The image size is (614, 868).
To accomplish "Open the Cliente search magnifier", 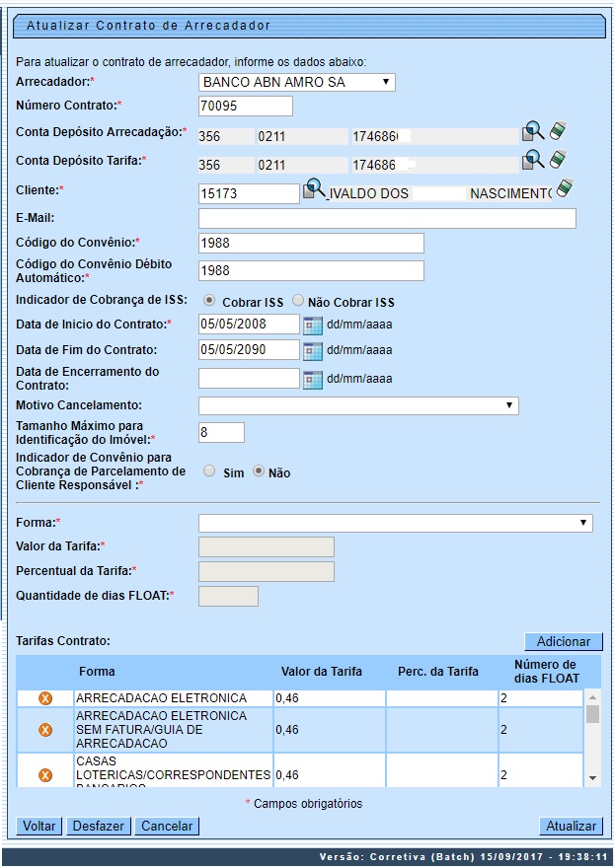I will click(313, 187).
